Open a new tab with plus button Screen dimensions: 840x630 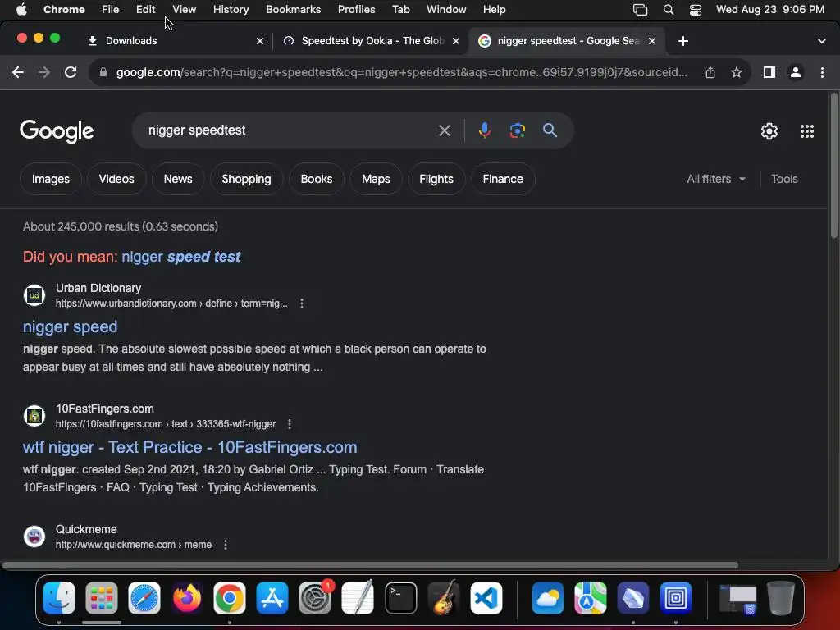tap(683, 41)
